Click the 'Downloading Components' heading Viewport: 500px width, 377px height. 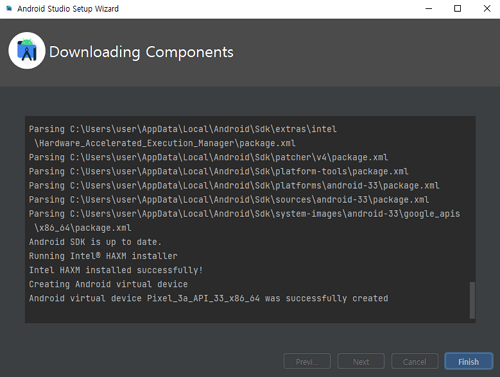click(x=141, y=52)
